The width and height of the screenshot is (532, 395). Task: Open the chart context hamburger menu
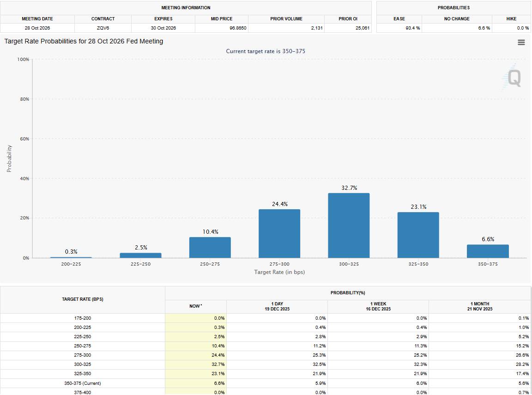521,43
